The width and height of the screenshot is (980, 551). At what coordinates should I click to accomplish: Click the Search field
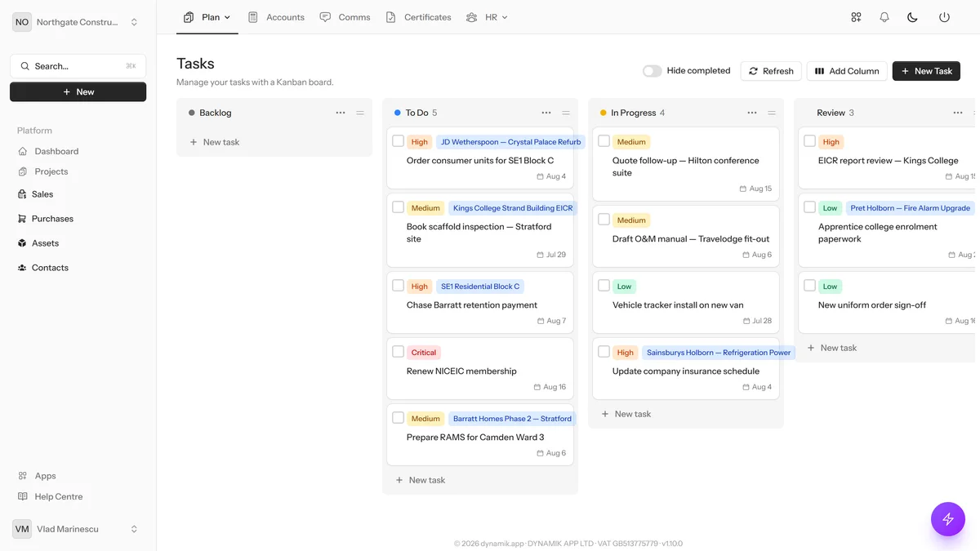click(78, 66)
